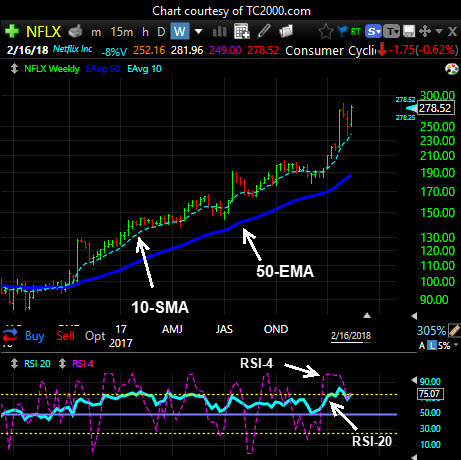
Task: Click the four-arrow move window icon
Action: click(425, 32)
